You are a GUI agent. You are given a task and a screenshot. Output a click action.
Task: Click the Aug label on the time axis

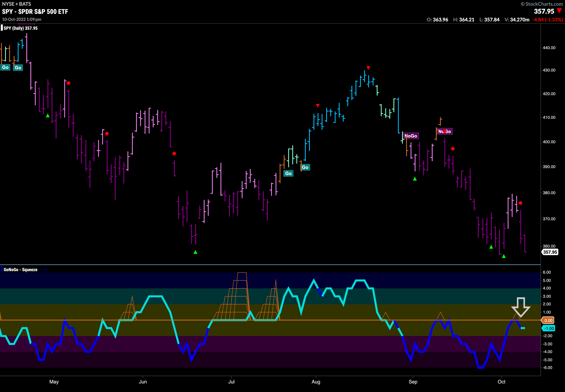pos(316,382)
